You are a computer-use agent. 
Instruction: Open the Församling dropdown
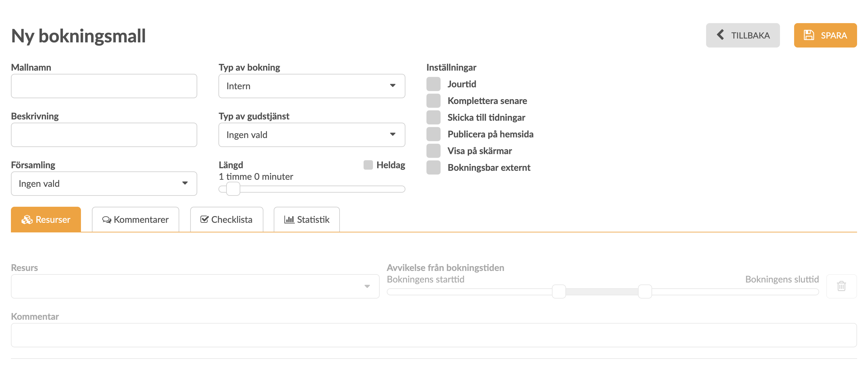pyautogui.click(x=104, y=184)
